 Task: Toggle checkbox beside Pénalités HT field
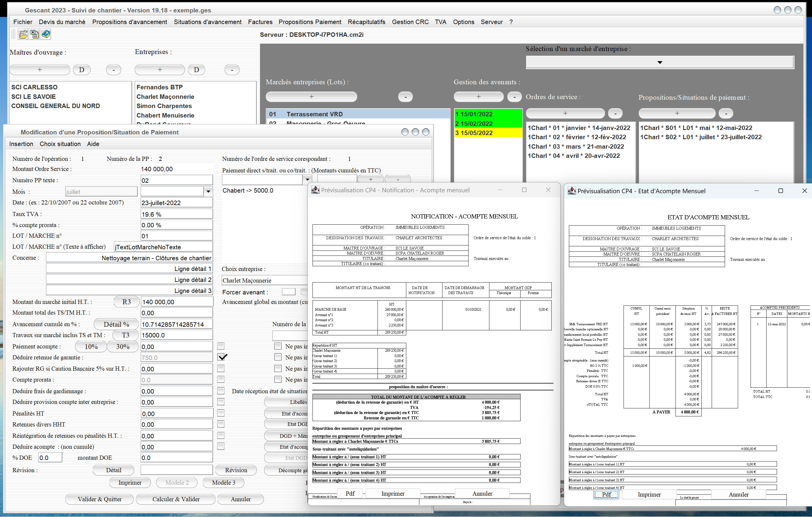click(221, 413)
